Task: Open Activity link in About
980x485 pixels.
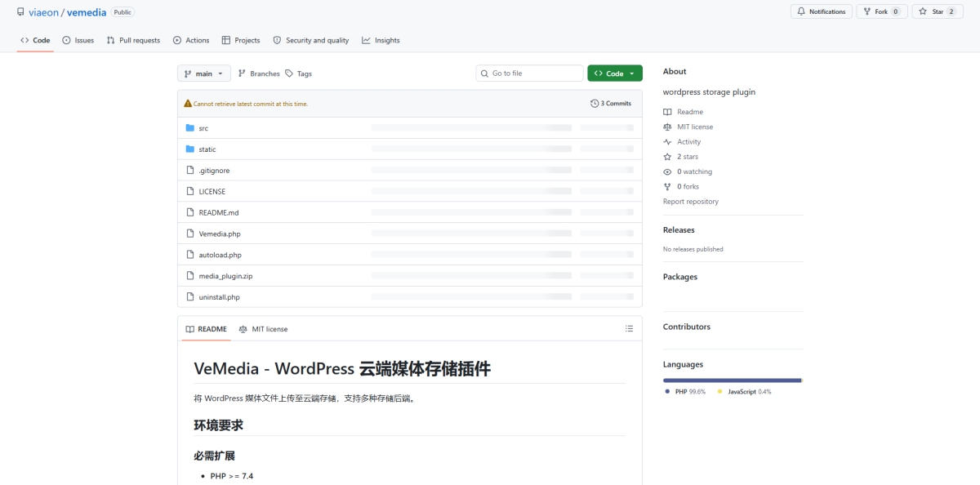Action: (x=683, y=142)
